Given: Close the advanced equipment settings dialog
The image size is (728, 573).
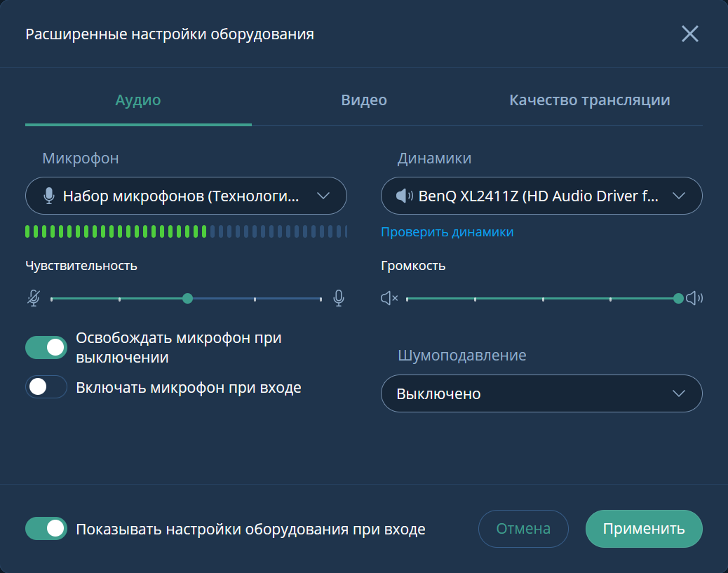Looking at the screenshot, I should click(x=689, y=34).
